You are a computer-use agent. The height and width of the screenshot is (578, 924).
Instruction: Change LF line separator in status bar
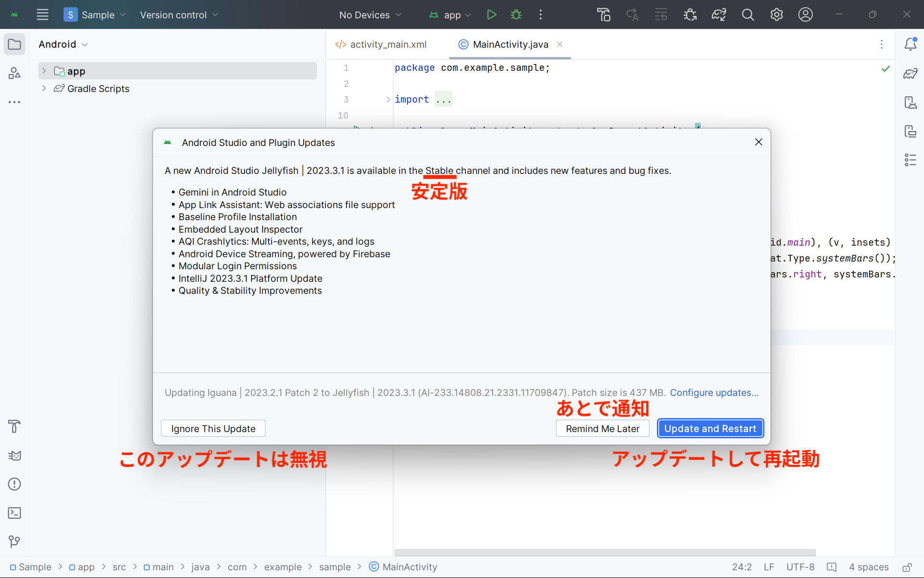pos(769,567)
